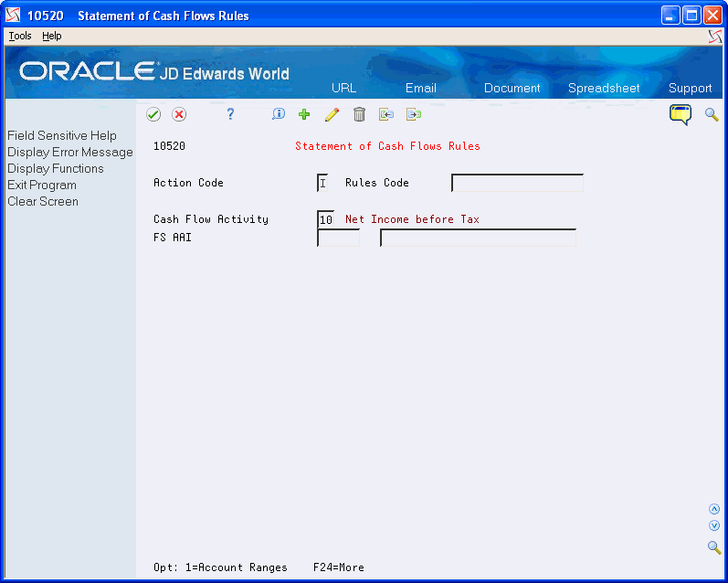This screenshot has width=728, height=583.
Task: Click the Net Income before Tax text
Action: pos(412,219)
